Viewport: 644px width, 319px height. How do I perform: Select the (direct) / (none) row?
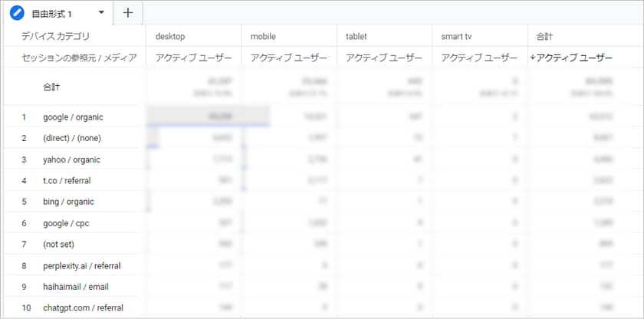(72, 138)
